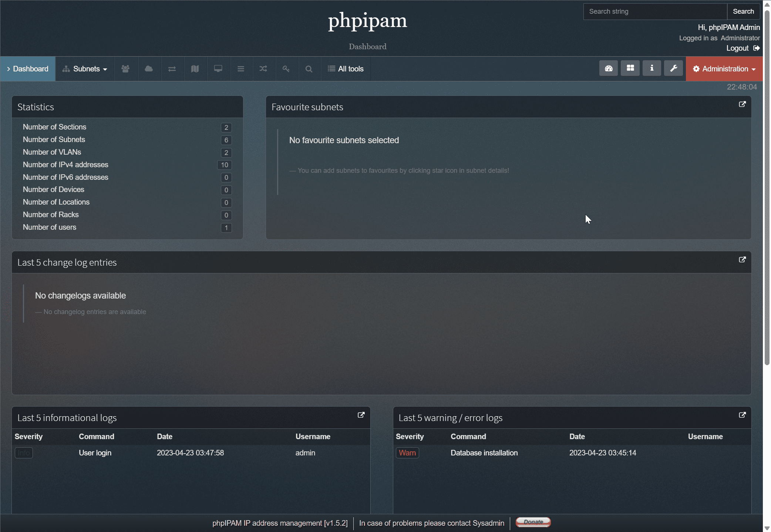The height and width of the screenshot is (532, 771).
Task: Click the monitor/devices icon
Action: (218, 69)
